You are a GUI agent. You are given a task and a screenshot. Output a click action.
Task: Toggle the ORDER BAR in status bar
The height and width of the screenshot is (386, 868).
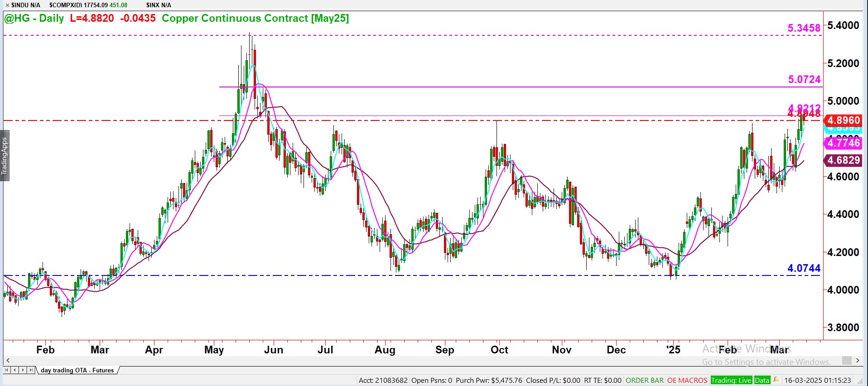pyautogui.click(x=644, y=381)
